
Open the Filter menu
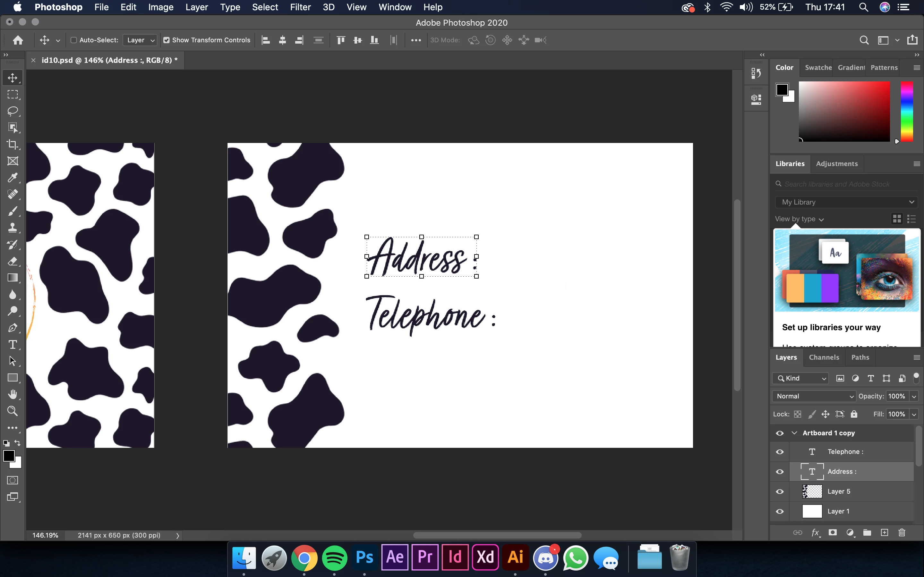point(300,7)
